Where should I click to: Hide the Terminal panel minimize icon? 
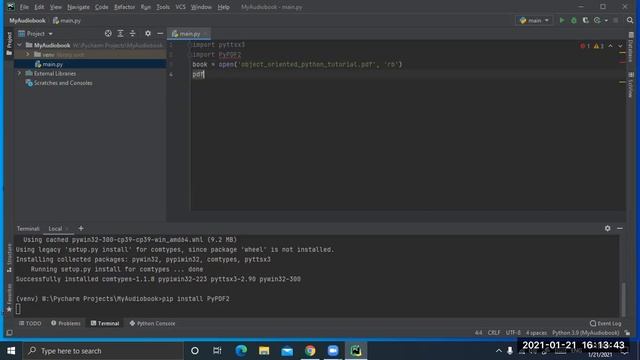pos(620,229)
